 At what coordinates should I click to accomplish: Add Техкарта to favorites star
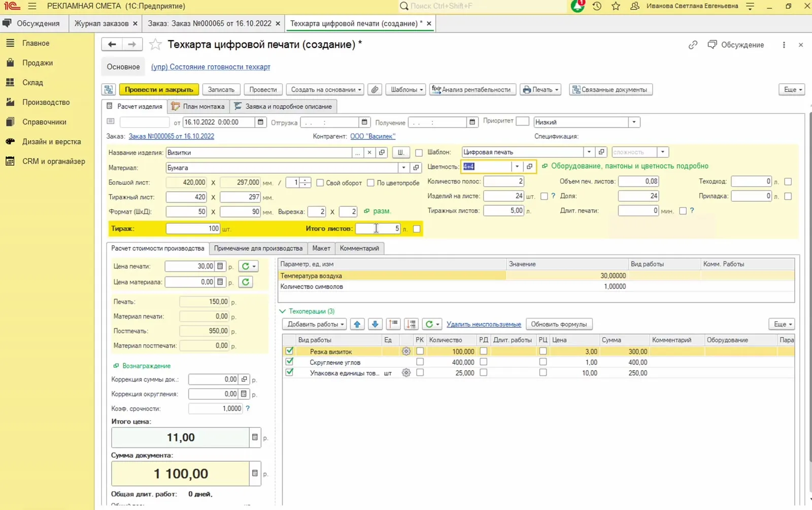click(x=155, y=45)
